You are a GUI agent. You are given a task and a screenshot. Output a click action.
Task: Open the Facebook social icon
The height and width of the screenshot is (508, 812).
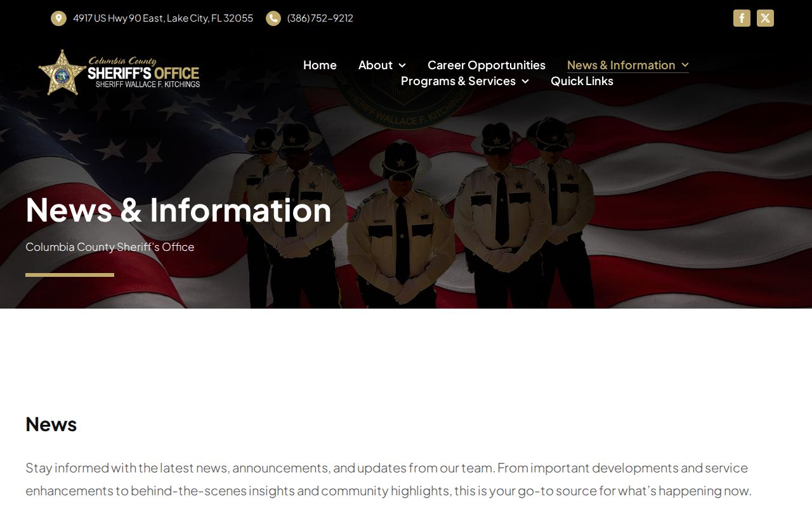point(742,18)
